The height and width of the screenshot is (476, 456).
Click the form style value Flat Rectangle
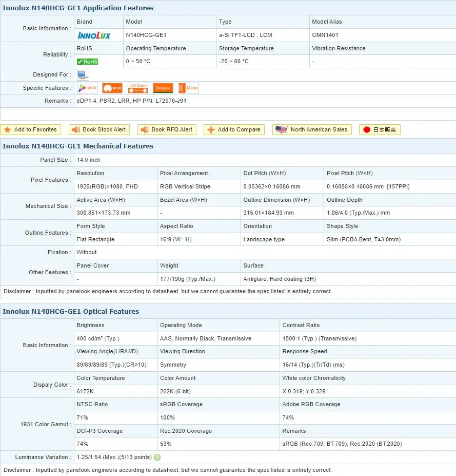[95, 239]
